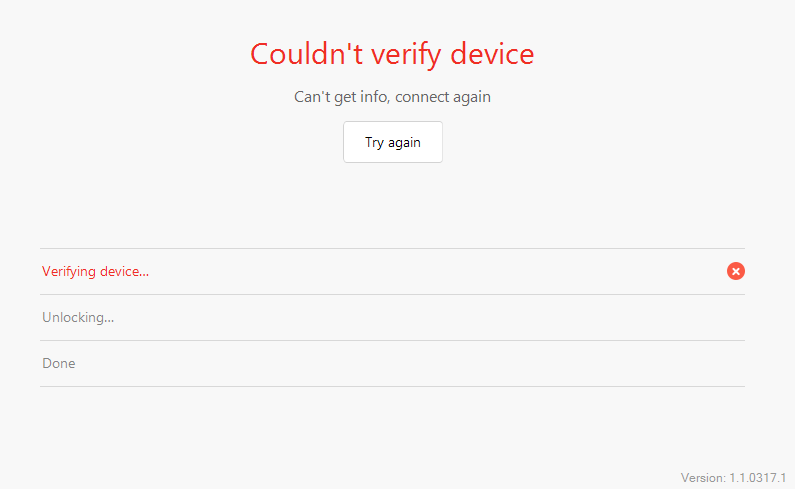Click the "Unlocking..." step label
Image resolution: width=795 pixels, height=489 pixels.
tap(78, 318)
